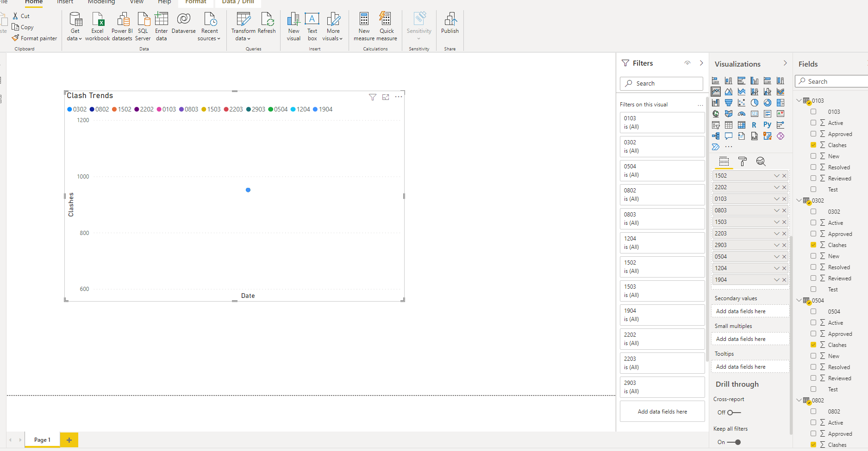Remove the 1904 field from values
This screenshot has height=451, width=868.
click(784, 280)
